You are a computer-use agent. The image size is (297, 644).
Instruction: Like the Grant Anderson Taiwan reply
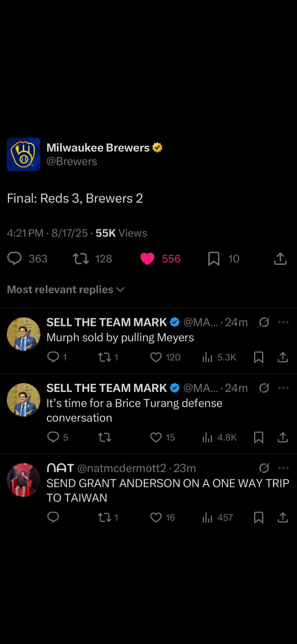pos(156,517)
